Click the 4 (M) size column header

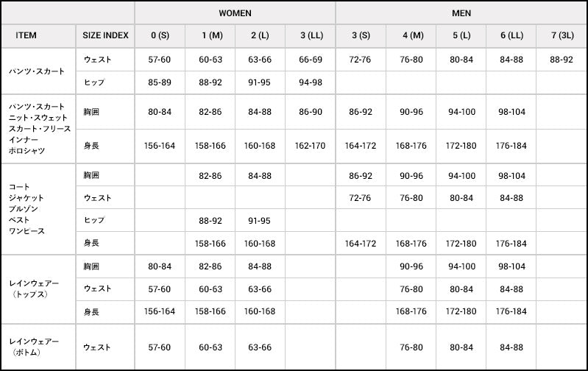point(411,35)
